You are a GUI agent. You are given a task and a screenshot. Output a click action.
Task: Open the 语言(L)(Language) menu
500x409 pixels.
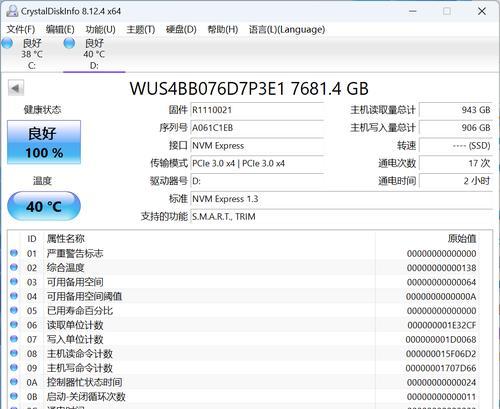coord(287,29)
